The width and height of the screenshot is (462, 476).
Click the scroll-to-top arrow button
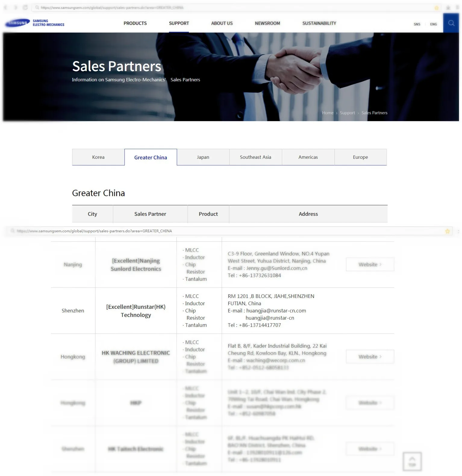click(x=412, y=461)
